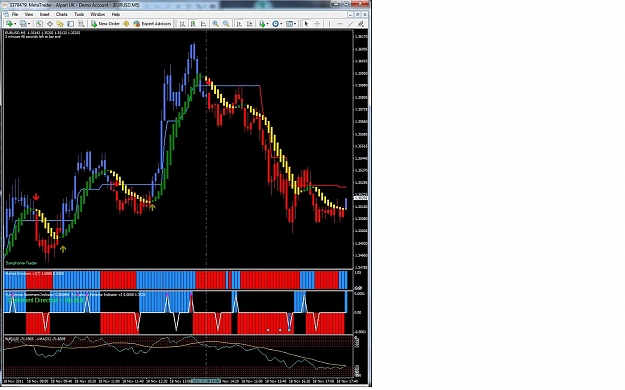Select the horizontal line drawing tool

pyautogui.click(x=340, y=24)
